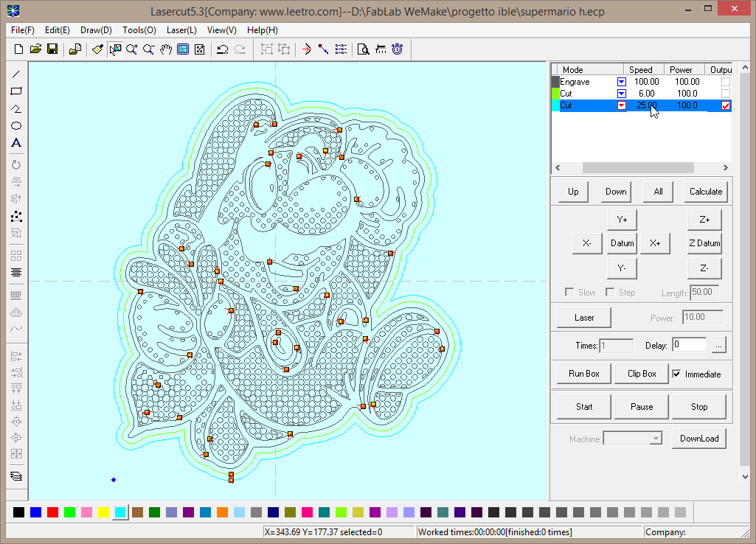This screenshot has height=544, width=756.
Task: Open mode dropdown for Engrave layer
Action: [x=622, y=82]
